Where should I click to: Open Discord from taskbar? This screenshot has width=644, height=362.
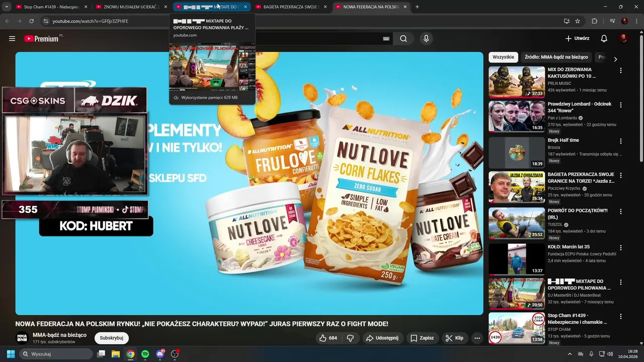160,354
